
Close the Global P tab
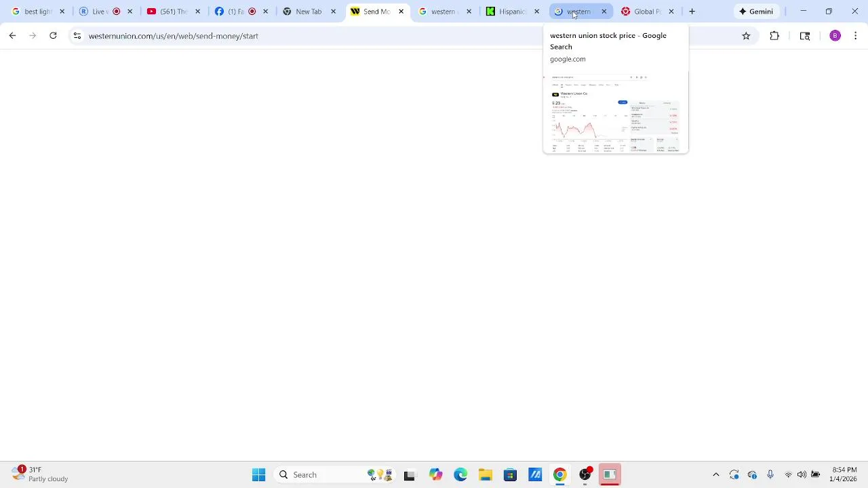point(671,12)
